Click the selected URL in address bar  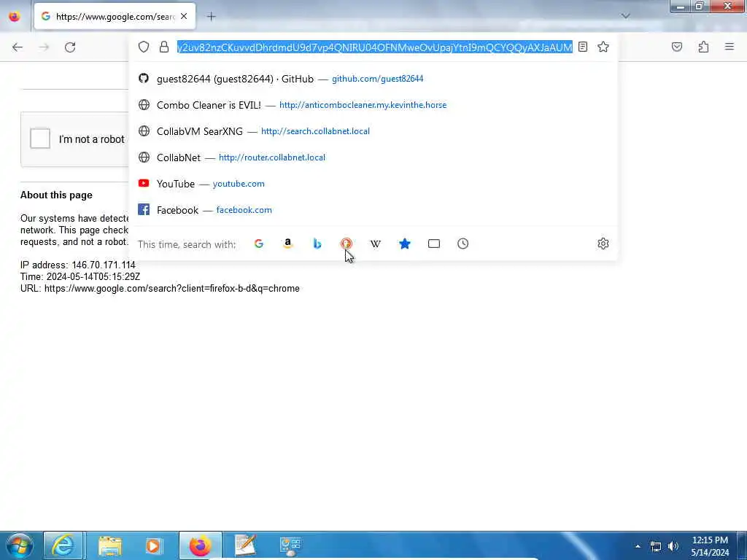pos(374,47)
